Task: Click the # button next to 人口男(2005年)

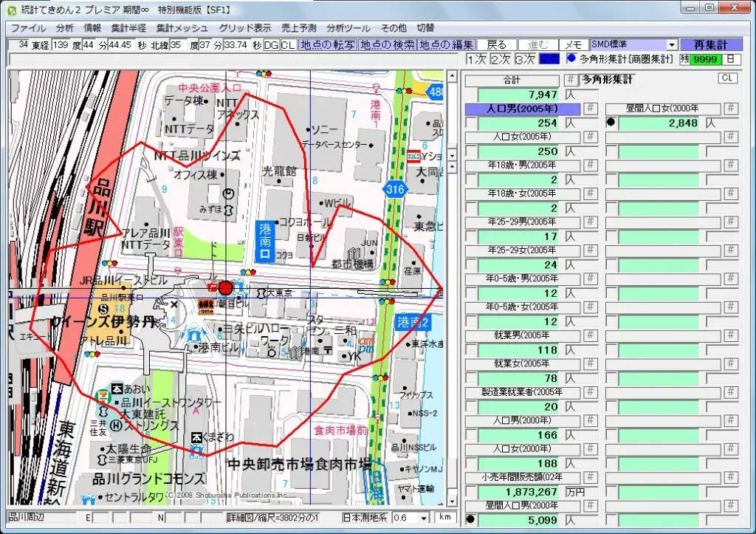Action: pos(591,109)
